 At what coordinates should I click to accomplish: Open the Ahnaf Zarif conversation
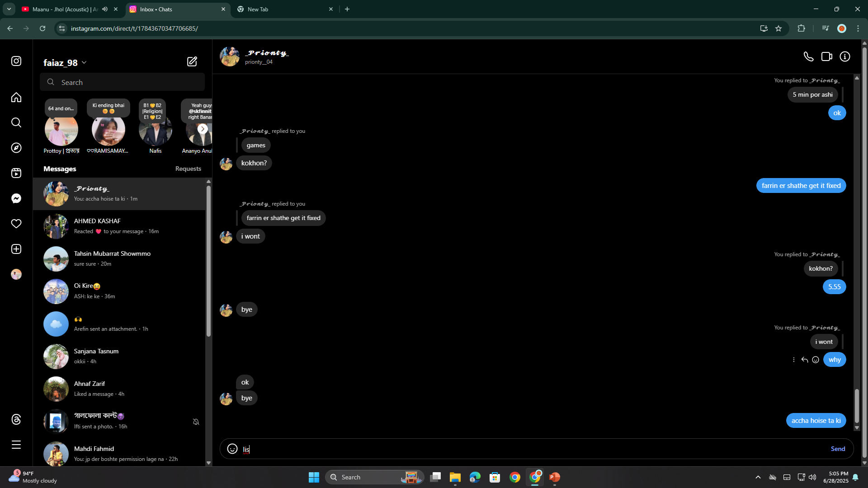click(x=119, y=389)
